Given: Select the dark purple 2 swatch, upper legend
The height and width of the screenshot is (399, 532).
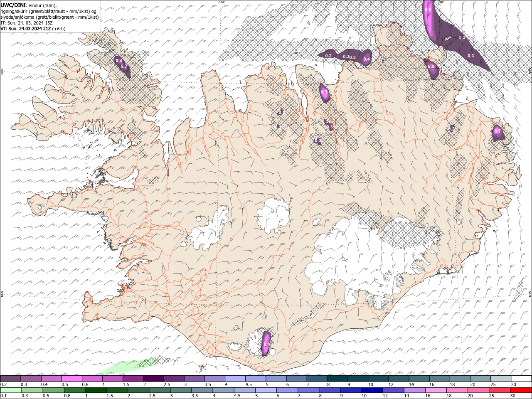Looking at the screenshot, I should (x=153, y=379).
